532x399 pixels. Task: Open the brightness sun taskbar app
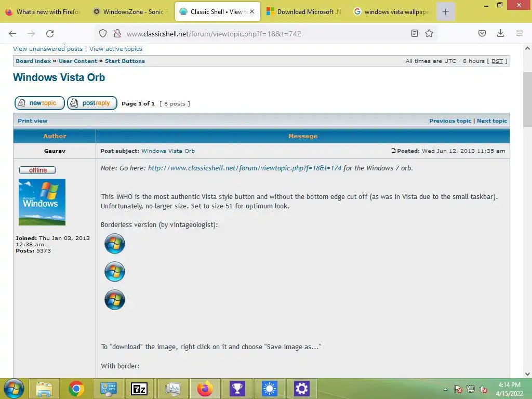tap(270, 389)
